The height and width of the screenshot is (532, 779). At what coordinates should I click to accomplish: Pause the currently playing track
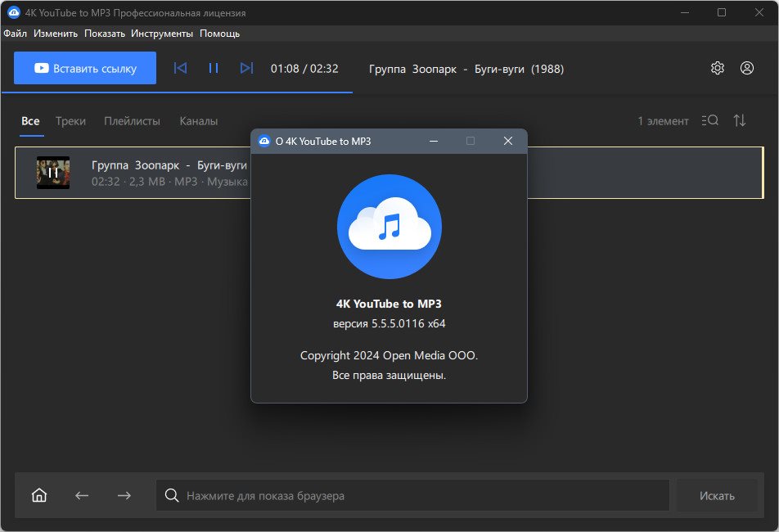(214, 69)
